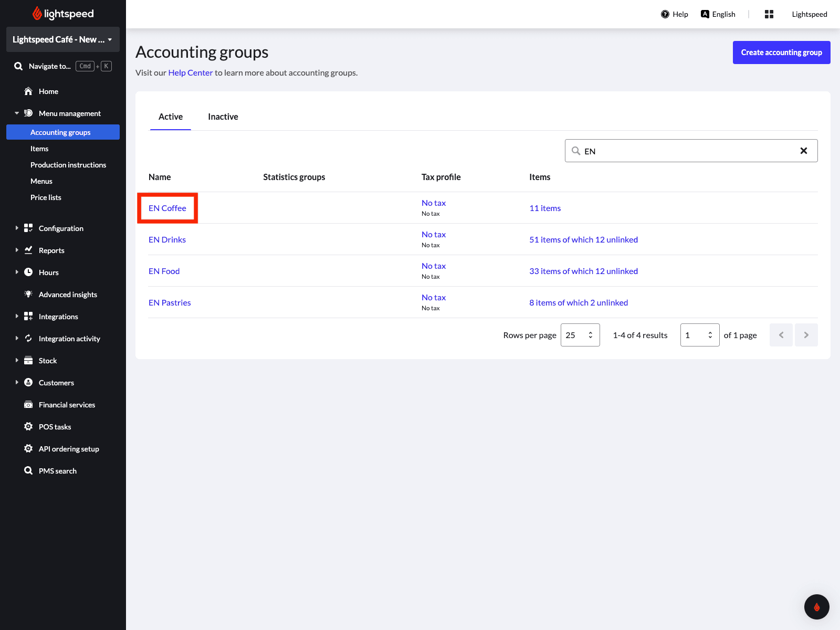The height and width of the screenshot is (630, 840).
Task: Clear the search field with X icon
Action: pyautogui.click(x=803, y=151)
